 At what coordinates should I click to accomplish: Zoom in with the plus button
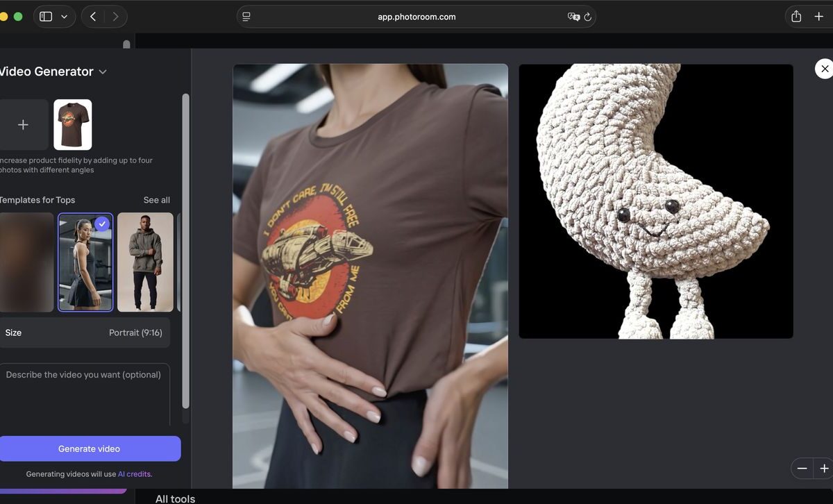click(x=824, y=469)
